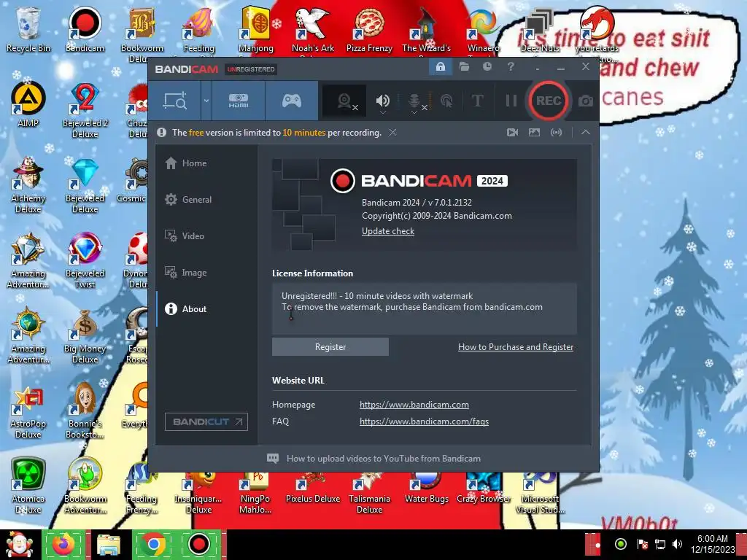Click the BANDICUT button
The image size is (747, 560).
(206, 421)
